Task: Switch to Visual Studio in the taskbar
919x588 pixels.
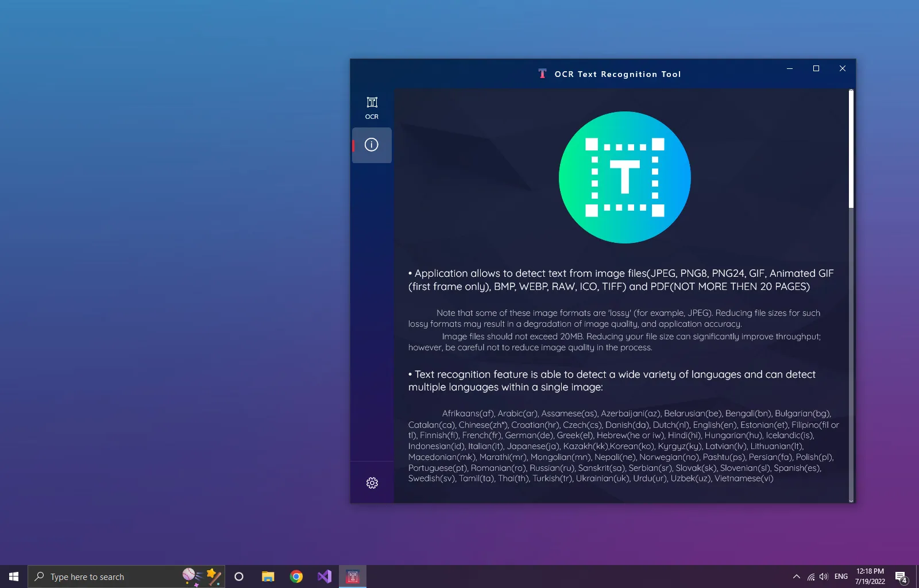Action: [325, 577]
